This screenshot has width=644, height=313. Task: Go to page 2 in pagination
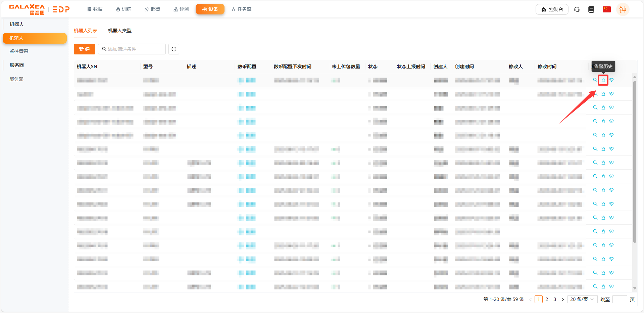[x=547, y=299]
